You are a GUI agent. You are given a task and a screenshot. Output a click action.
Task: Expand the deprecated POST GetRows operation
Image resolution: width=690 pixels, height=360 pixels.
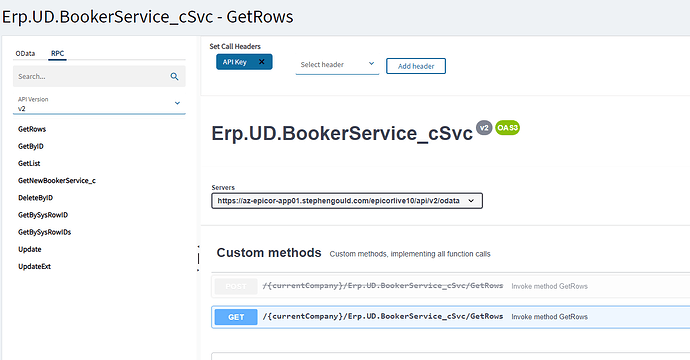coord(451,286)
